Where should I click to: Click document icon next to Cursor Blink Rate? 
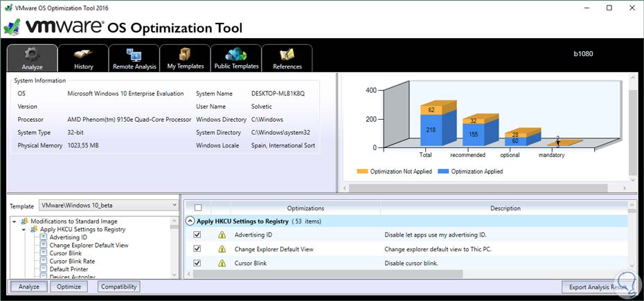point(44,261)
